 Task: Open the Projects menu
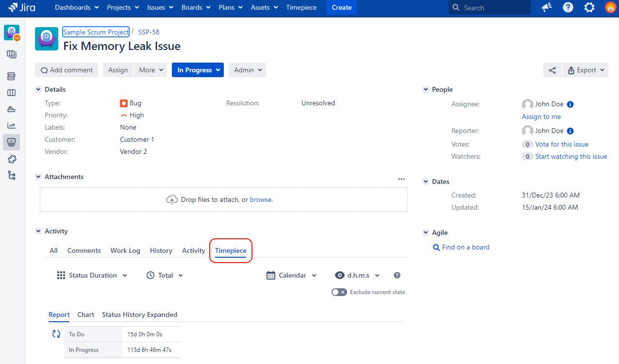(123, 7)
